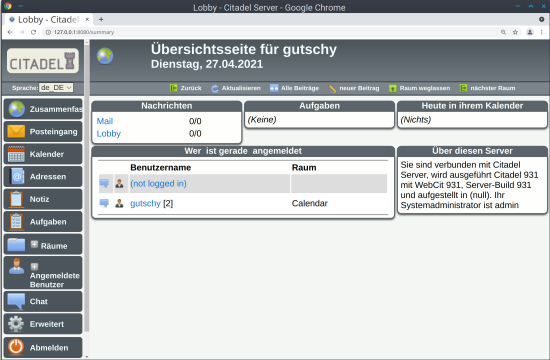550x360 pixels.
Task: Click the Erweitert label in the sidebar
Action: coord(47,324)
